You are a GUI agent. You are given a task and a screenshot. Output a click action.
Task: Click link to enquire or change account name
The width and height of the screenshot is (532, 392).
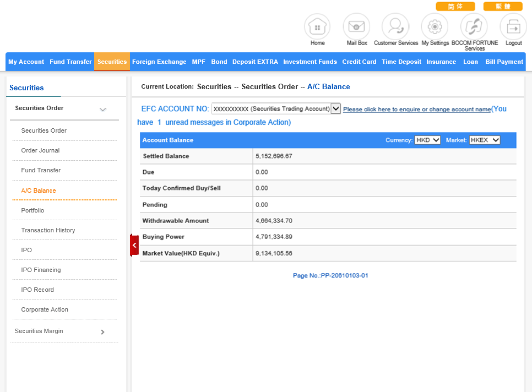(x=416, y=110)
